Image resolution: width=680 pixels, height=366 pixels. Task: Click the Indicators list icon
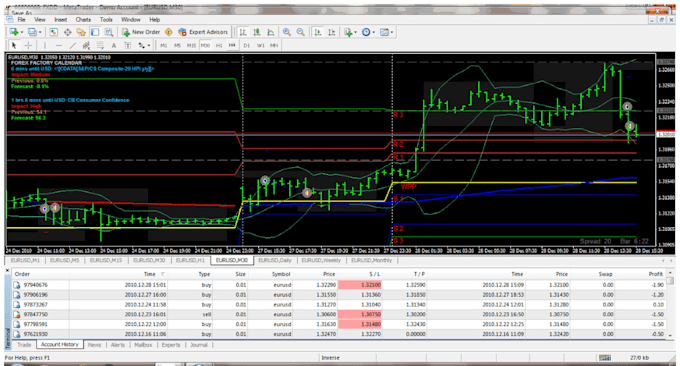348,32
